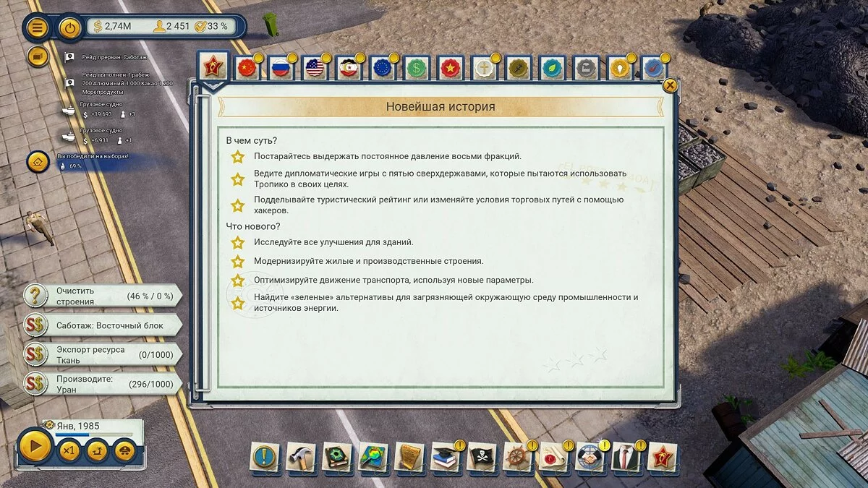
Task: Open the 'Производите: Уран' task
Action: click(103, 384)
